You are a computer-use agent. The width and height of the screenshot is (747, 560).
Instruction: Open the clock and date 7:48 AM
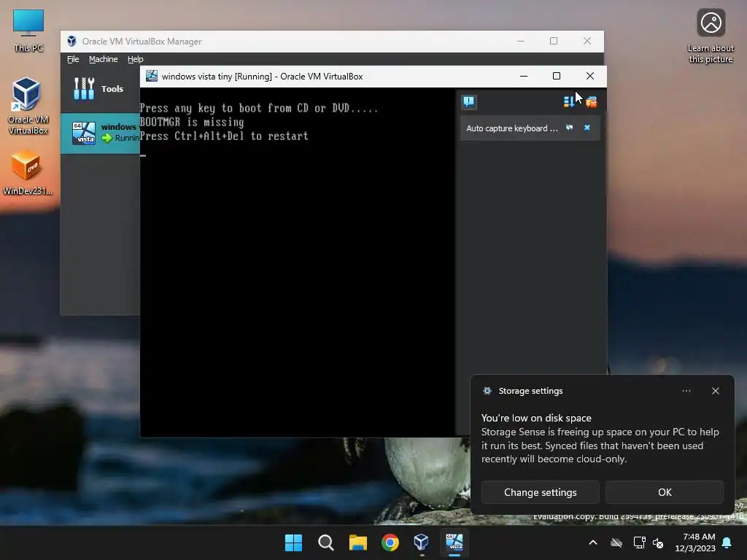coord(695,542)
